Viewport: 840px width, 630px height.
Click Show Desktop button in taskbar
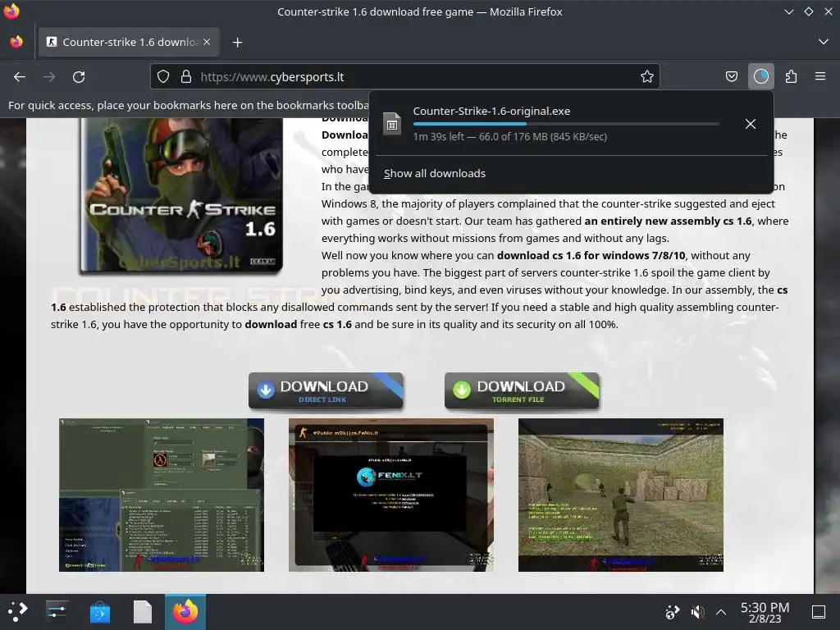tap(819, 612)
